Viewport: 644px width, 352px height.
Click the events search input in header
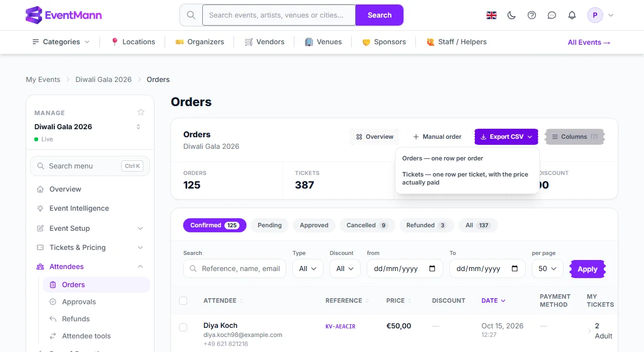279,15
